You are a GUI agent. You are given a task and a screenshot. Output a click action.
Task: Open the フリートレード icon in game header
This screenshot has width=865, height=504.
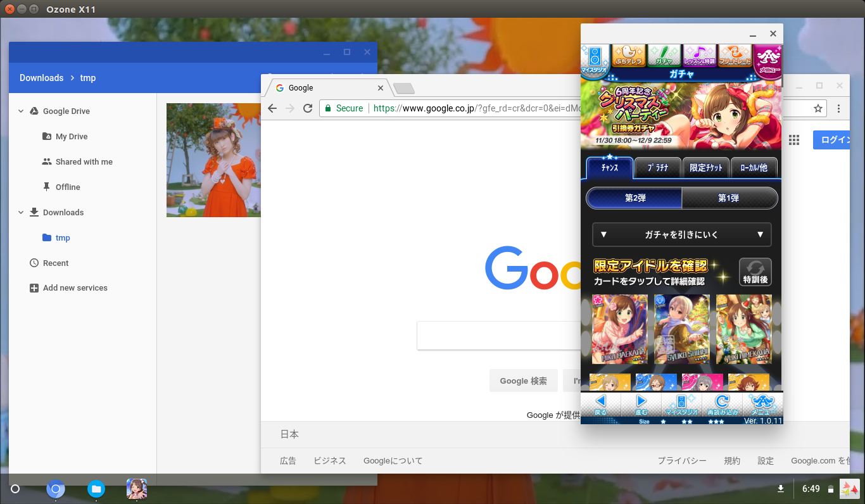point(735,56)
